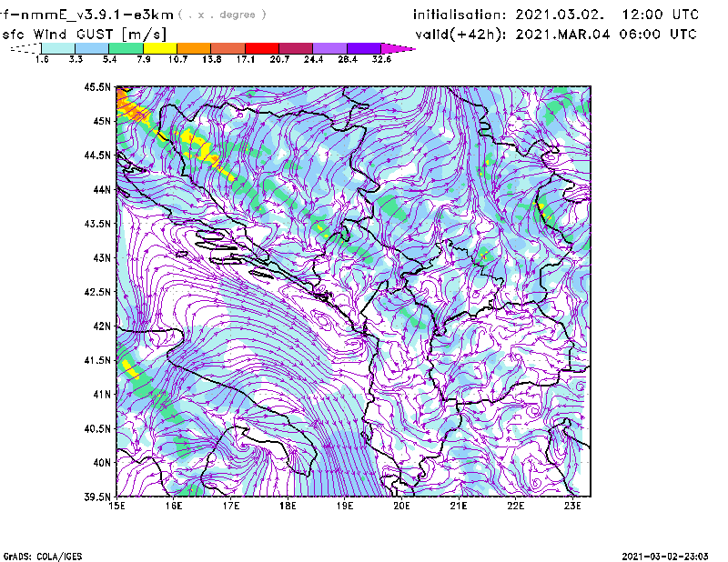Click the 'sfc Wind GUST [m/s]' title
Screen dimensions: 728x562
pos(84,35)
